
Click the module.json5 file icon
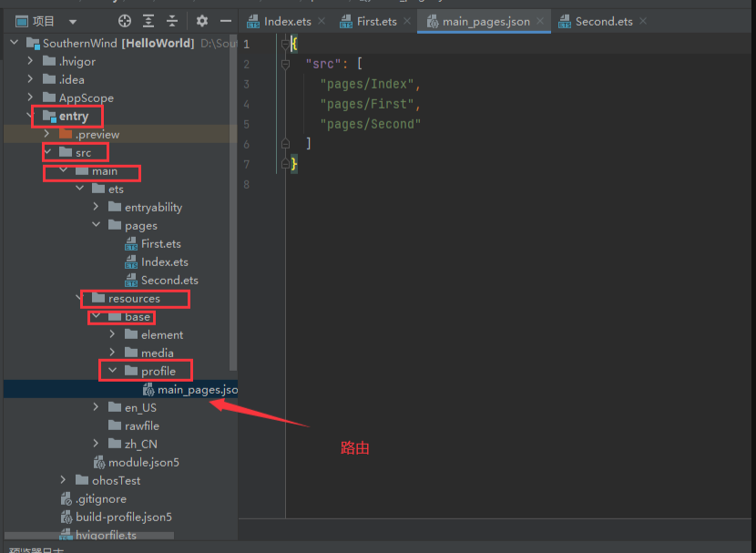pos(99,463)
